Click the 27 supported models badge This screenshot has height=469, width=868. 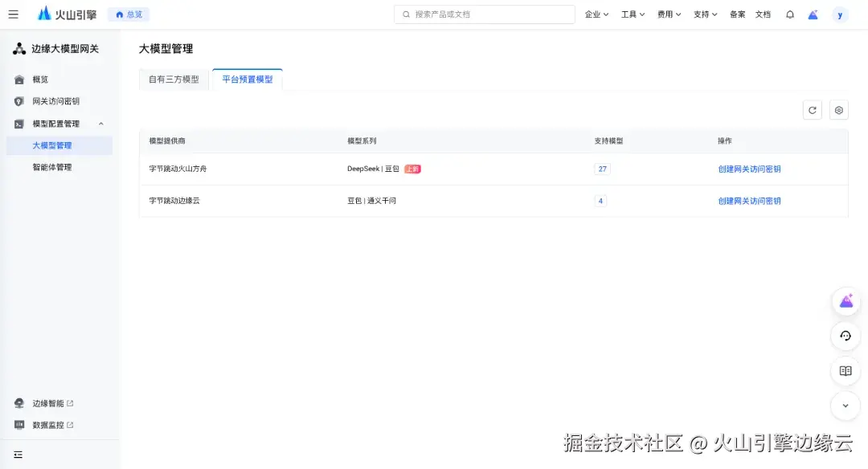pyautogui.click(x=602, y=169)
